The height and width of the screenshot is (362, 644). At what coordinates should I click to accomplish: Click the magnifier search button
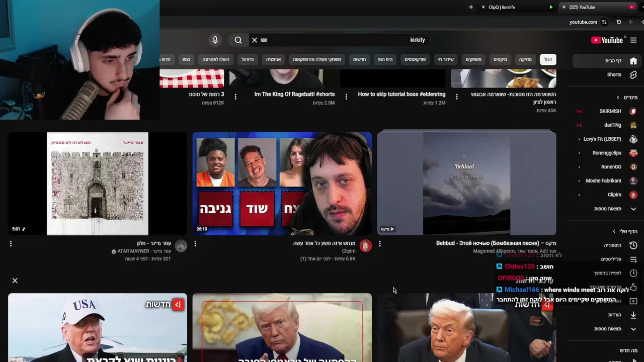[x=238, y=40]
